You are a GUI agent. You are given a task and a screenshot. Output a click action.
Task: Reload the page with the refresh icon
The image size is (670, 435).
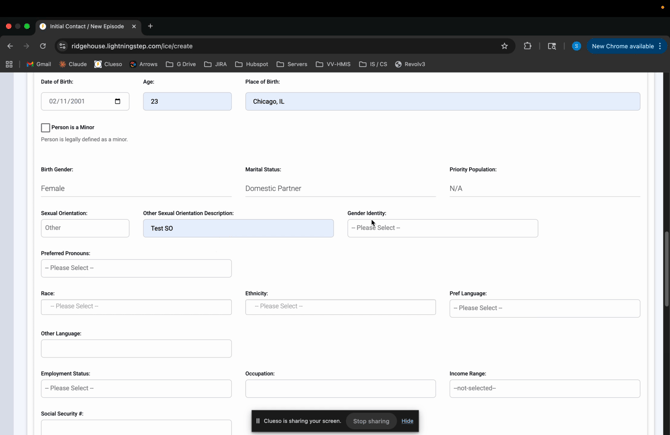click(43, 46)
